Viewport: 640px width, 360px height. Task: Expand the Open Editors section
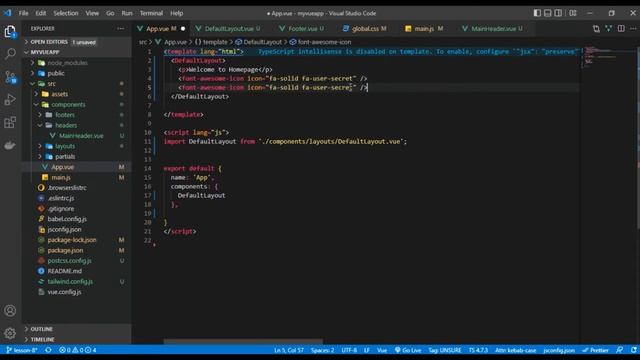(77, 42)
